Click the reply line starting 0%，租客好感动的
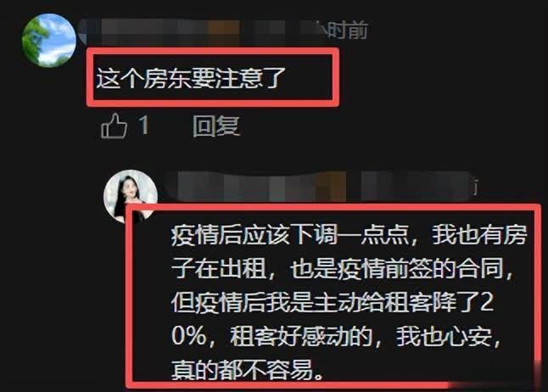This screenshot has width=548, height=392. point(337,336)
